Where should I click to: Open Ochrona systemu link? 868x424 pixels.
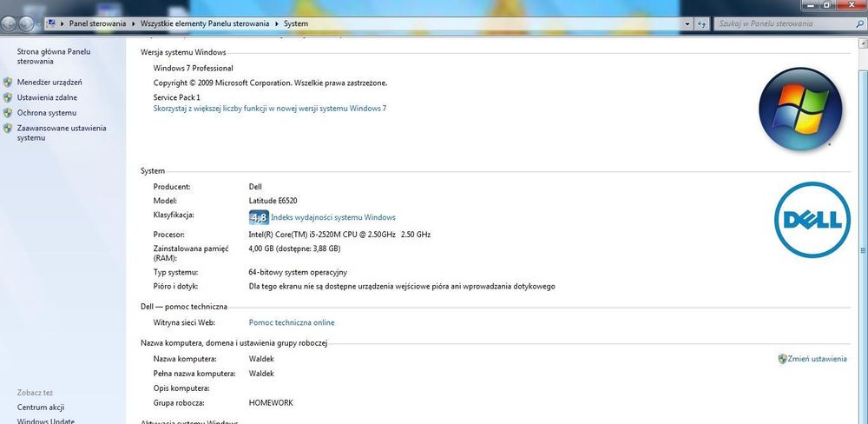pos(47,112)
